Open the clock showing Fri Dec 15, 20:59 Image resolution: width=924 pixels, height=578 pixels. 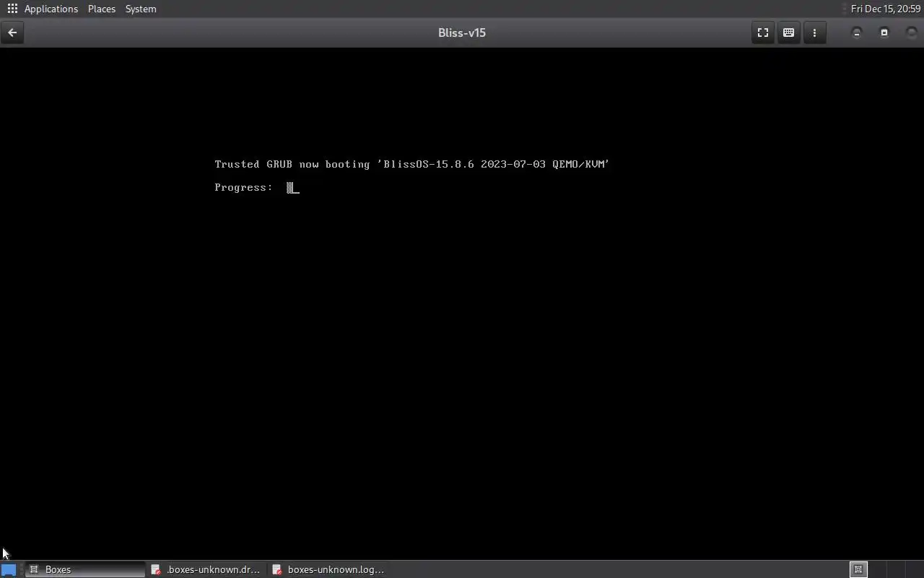(886, 9)
